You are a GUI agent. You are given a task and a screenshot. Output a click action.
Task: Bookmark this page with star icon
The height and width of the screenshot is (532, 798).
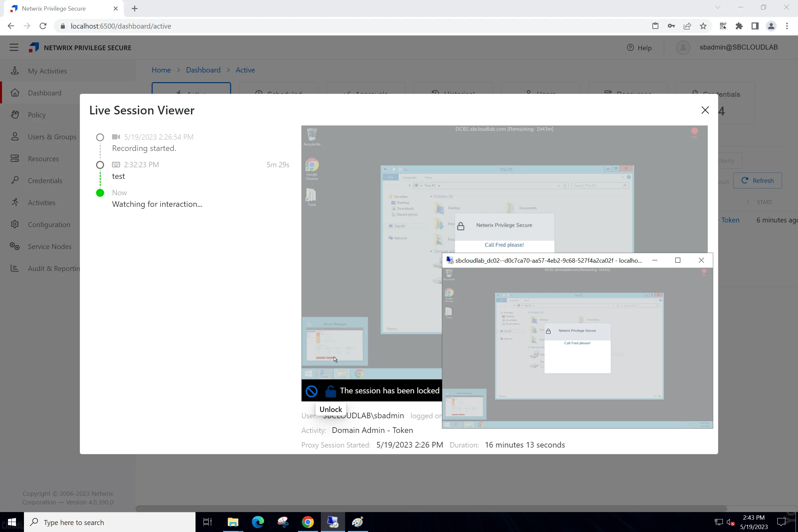click(703, 26)
